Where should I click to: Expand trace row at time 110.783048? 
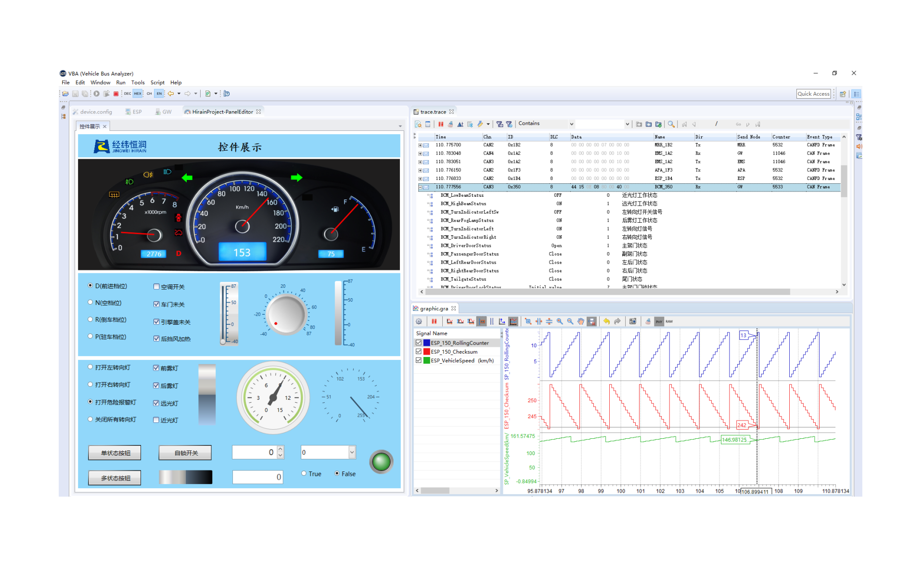(x=420, y=153)
